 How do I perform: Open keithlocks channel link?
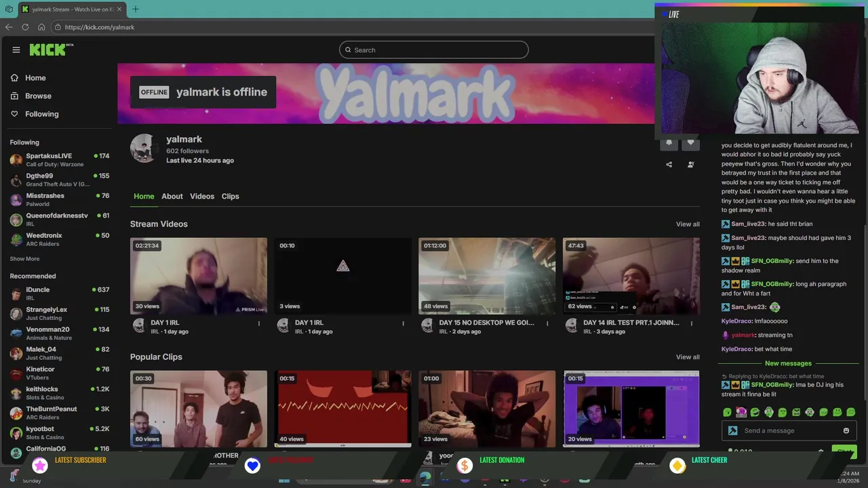[x=60, y=393]
